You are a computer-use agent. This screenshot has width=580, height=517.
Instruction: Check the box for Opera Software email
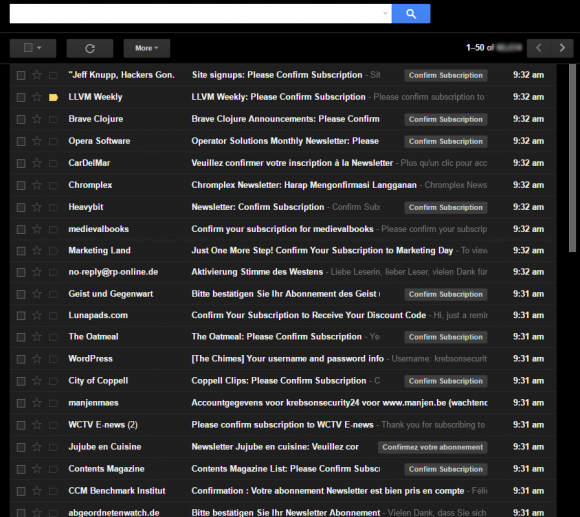[21, 141]
